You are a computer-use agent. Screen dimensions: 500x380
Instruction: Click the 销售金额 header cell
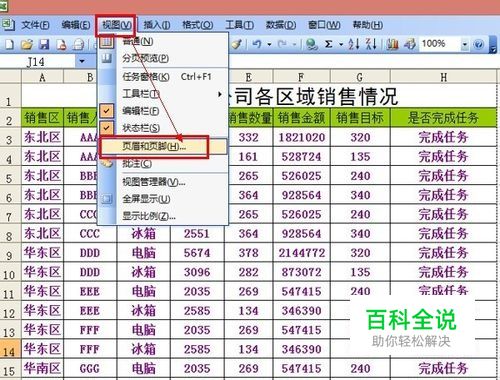301,118
